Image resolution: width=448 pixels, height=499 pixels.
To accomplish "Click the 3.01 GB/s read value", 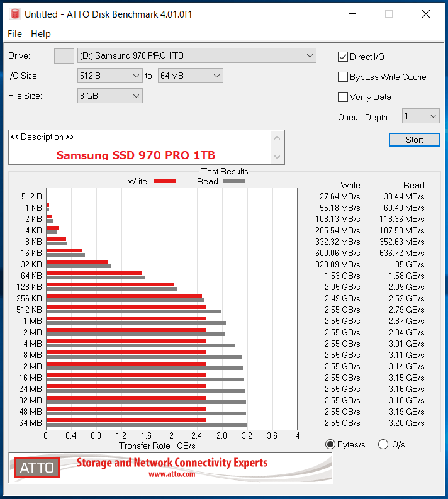I will 406,344.
